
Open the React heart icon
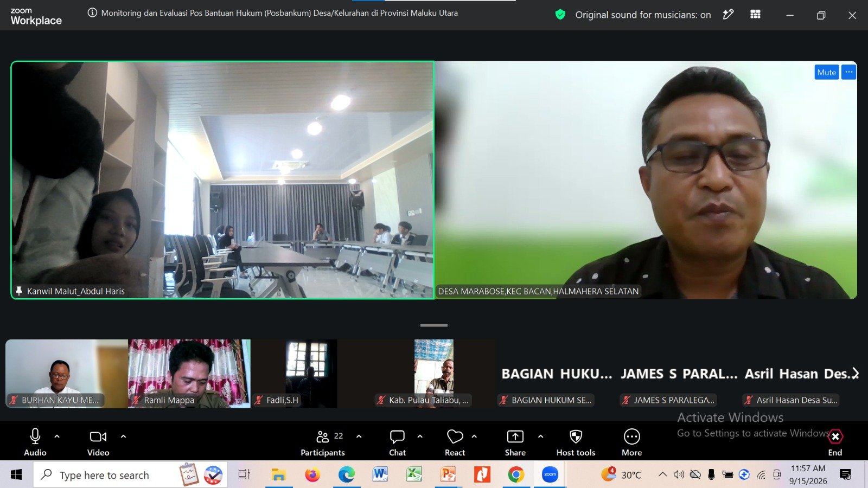point(455,442)
